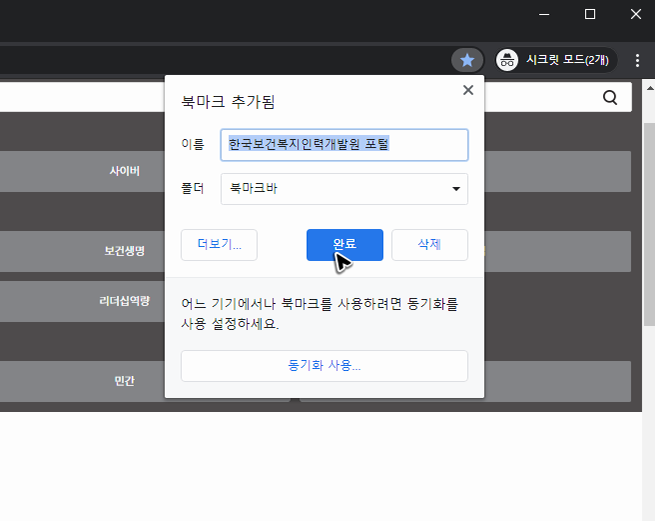Close the bookmark added popup
Image resolution: width=655 pixels, height=521 pixels.
468,90
